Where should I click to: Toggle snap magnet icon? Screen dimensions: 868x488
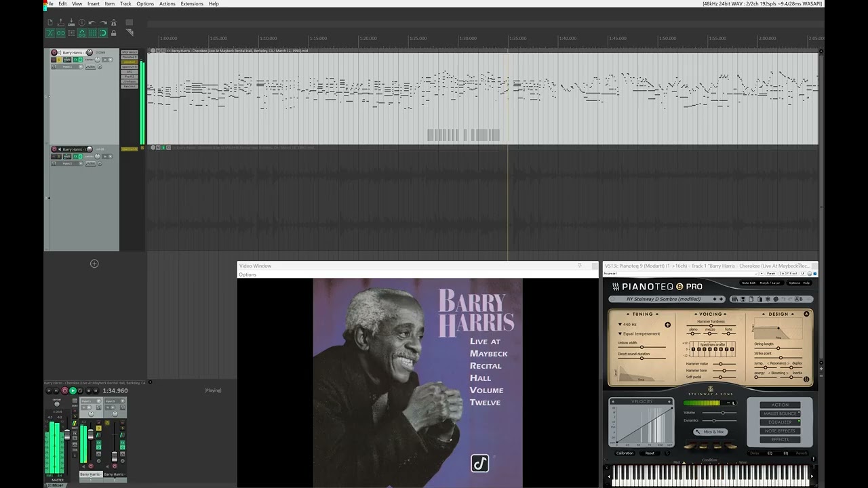[x=103, y=33]
